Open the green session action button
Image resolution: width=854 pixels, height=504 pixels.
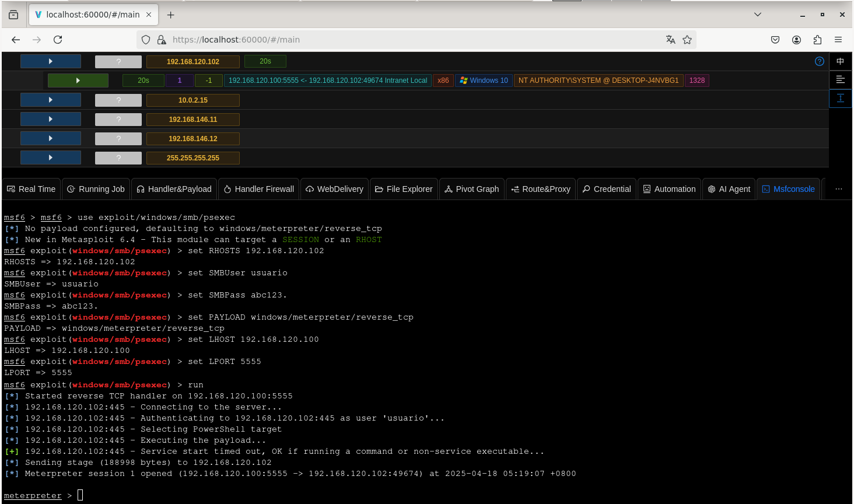(x=78, y=80)
